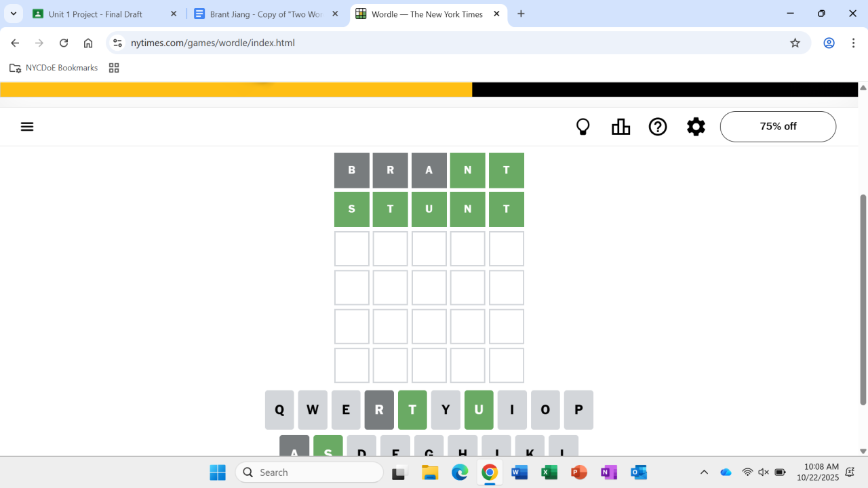Click the scrollbar up arrow
The height and width of the screenshot is (488, 868).
pos(863,88)
